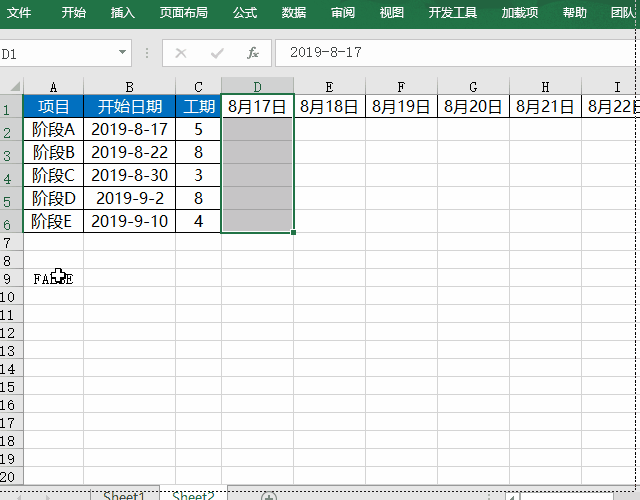Image resolution: width=640 pixels, height=500 pixels.
Task: Open the 数据 ribbon tab
Action: tap(294, 13)
